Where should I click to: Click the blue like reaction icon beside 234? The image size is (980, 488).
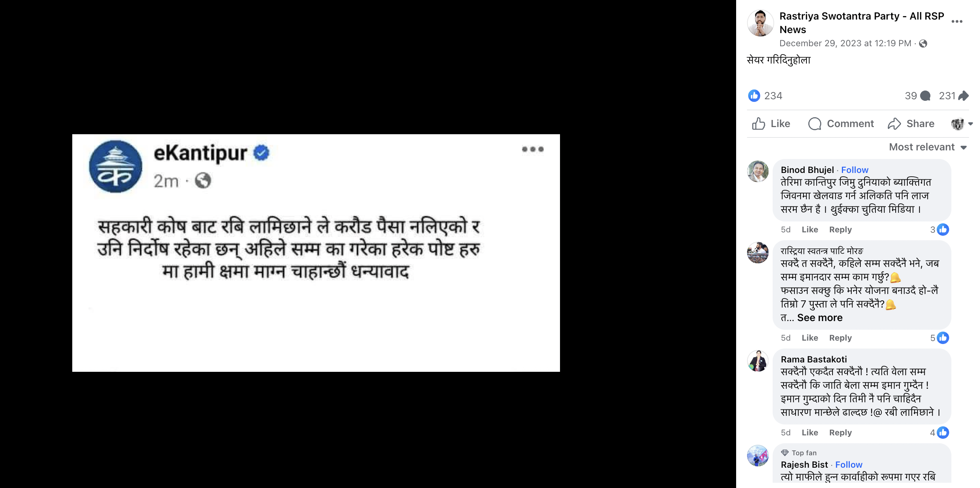(x=754, y=96)
